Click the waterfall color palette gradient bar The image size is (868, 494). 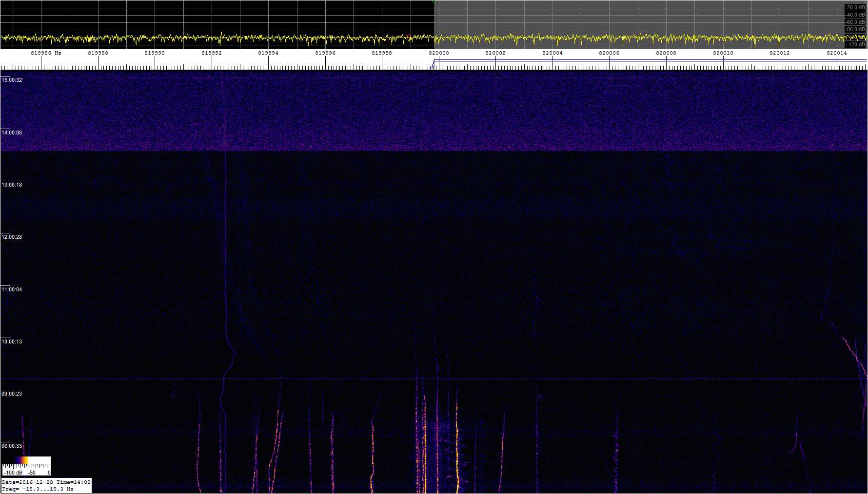point(26,460)
